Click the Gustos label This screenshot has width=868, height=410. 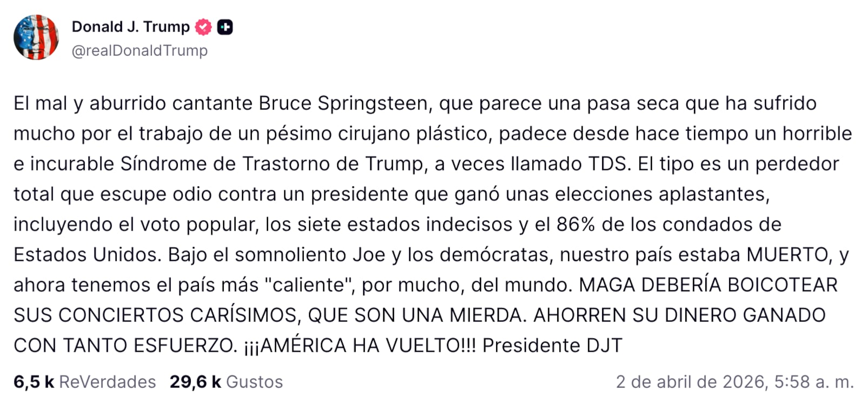[x=256, y=381]
